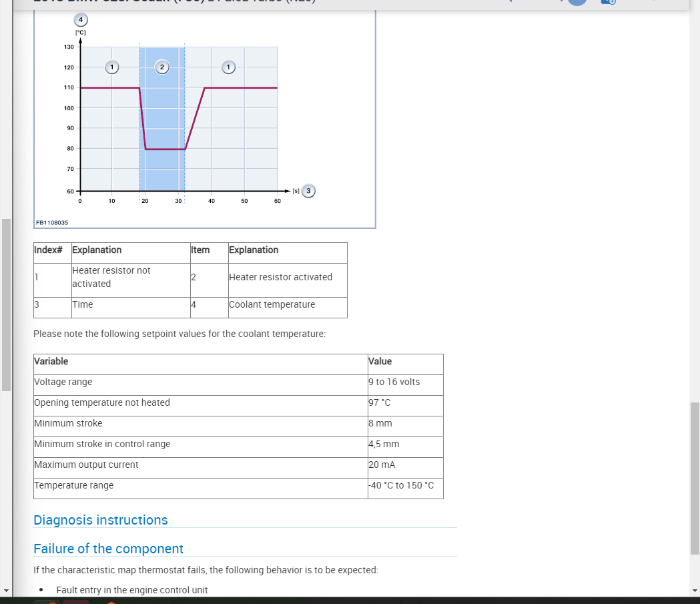
Task: Click the blue round icon in top bar
Action: pos(577,2)
